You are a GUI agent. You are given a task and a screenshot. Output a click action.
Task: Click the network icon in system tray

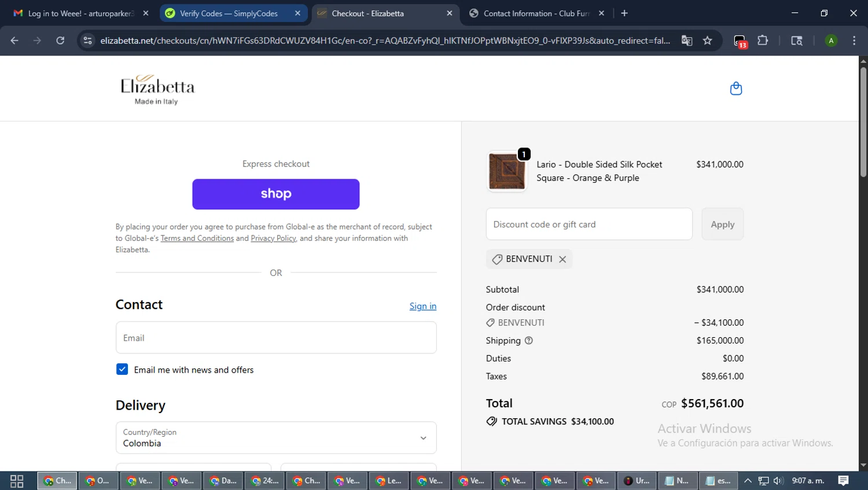[x=763, y=481]
